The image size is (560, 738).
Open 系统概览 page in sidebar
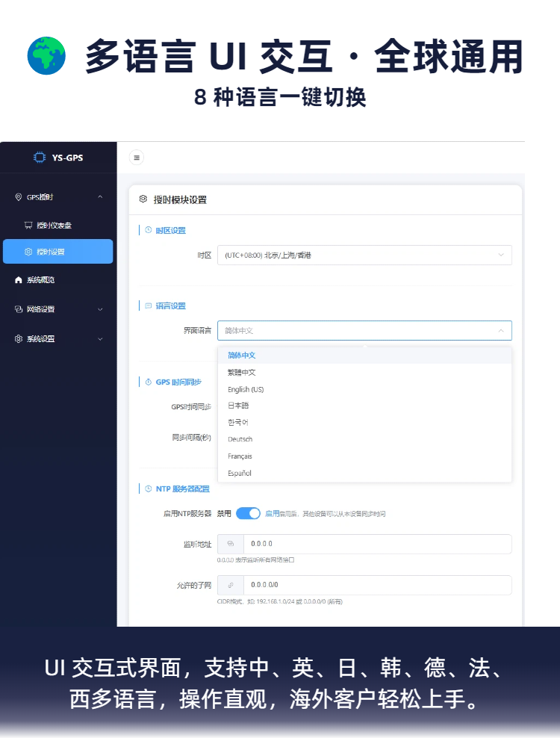pos(58,280)
